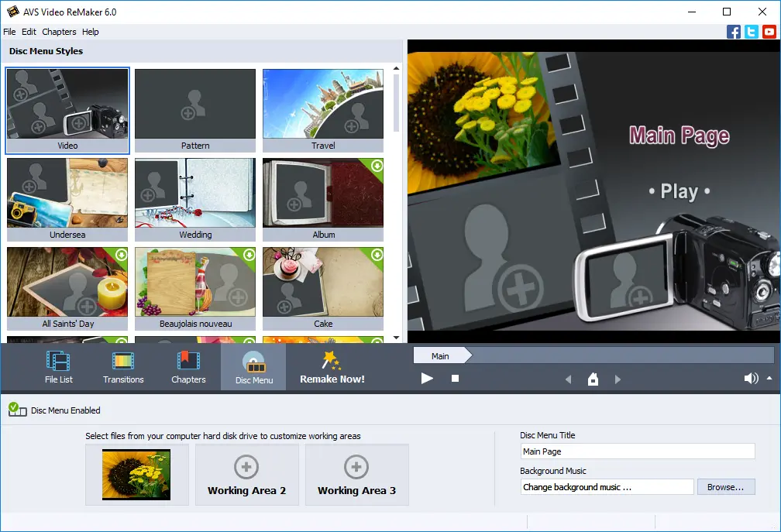The height and width of the screenshot is (532, 781).
Task: Toggle the Disc Menu Enabled checkbox
Action: click(x=17, y=410)
